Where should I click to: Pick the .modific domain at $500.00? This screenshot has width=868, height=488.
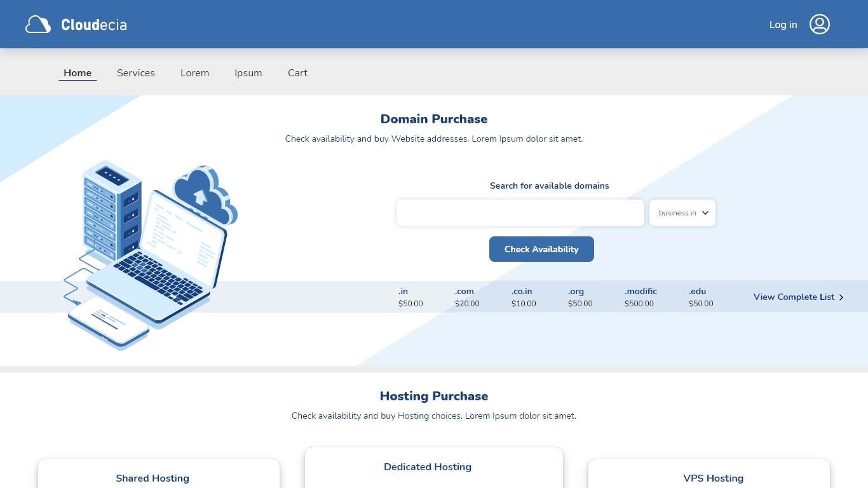pos(641,297)
